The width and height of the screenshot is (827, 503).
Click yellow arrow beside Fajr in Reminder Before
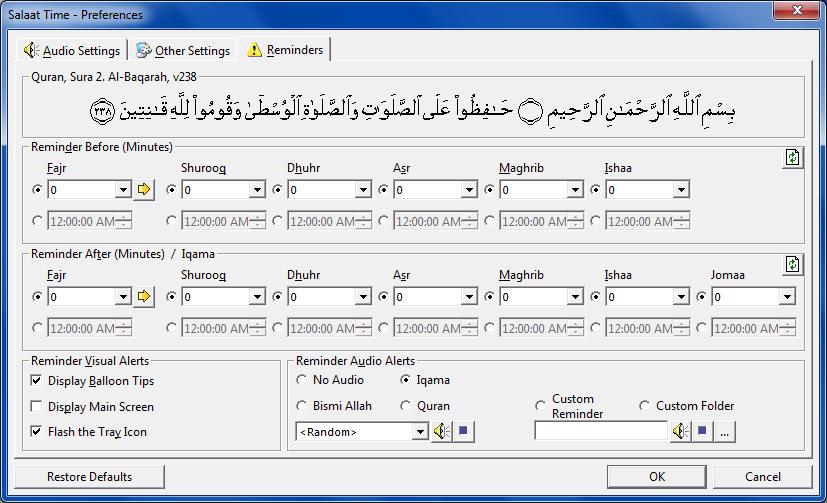pyautogui.click(x=144, y=190)
